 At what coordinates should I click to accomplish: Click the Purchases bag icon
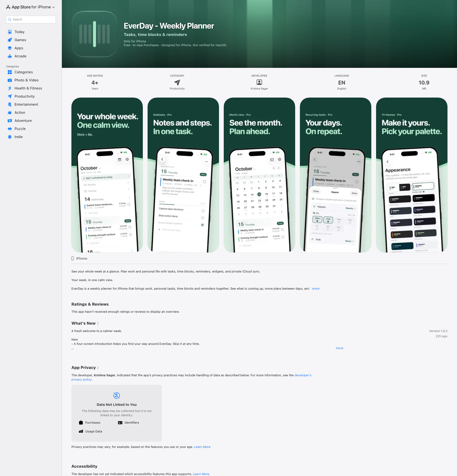point(81,423)
